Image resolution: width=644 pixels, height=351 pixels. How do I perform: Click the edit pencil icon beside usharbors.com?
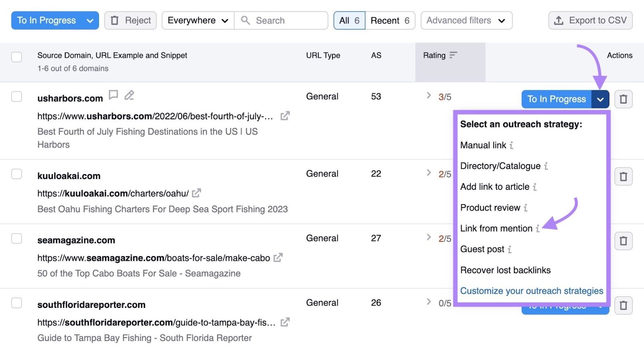point(129,95)
